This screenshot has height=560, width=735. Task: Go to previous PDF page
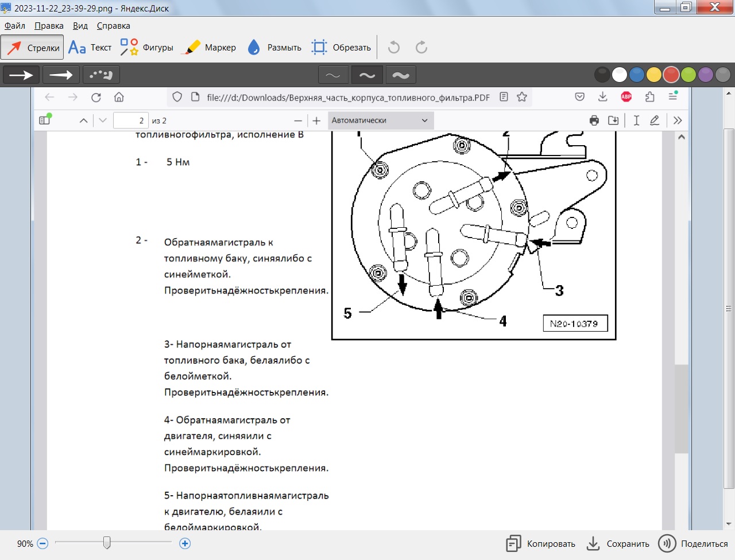point(84,120)
